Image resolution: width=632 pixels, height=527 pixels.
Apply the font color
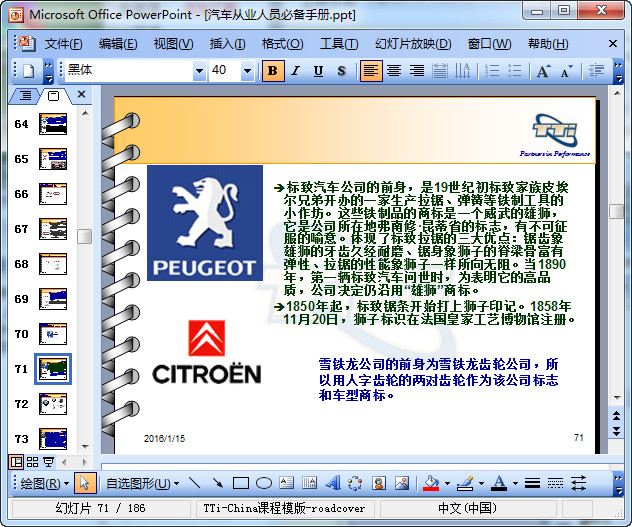click(x=499, y=483)
